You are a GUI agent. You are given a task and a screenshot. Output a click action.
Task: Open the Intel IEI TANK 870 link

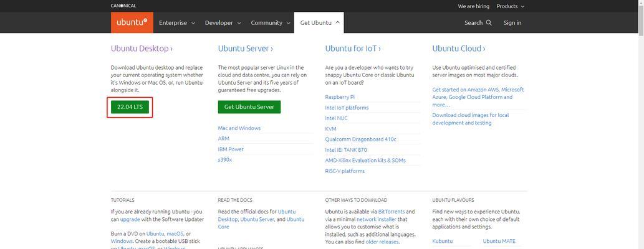[346, 150]
